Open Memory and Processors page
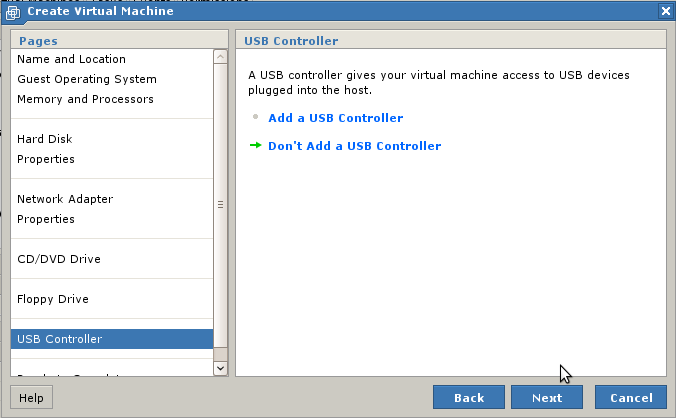 pyautogui.click(x=85, y=99)
